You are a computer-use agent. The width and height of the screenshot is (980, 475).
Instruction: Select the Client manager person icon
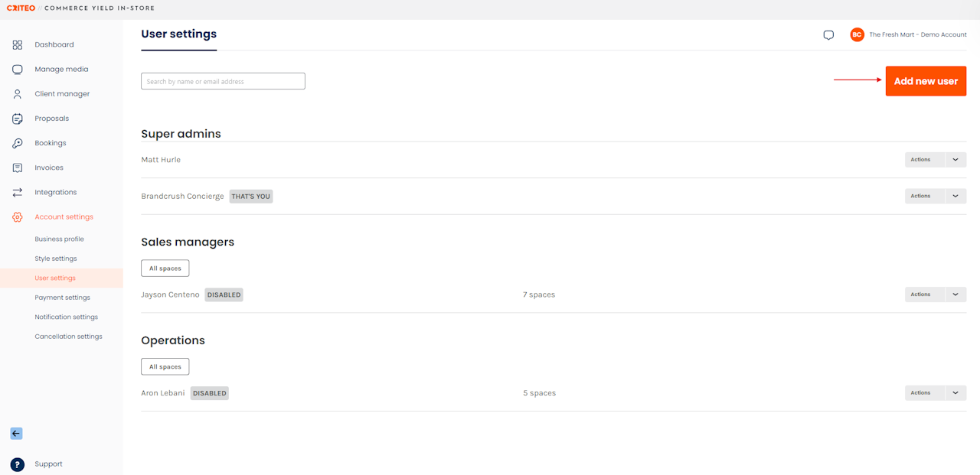(17, 94)
